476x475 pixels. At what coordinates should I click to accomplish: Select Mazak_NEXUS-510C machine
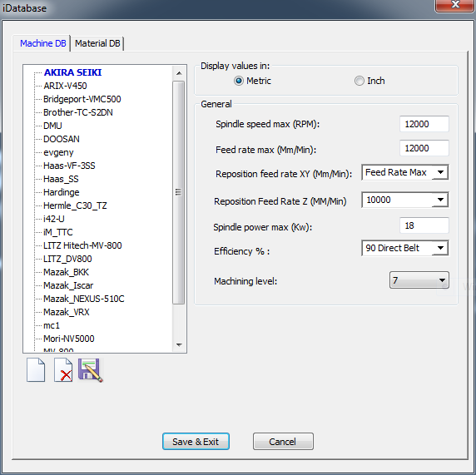(x=84, y=299)
